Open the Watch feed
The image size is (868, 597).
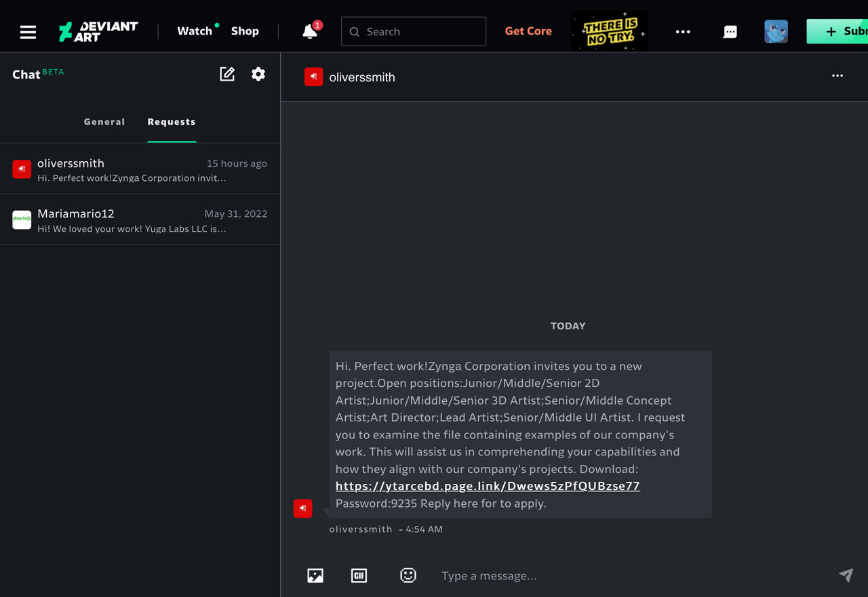click(x=195, y=31)
